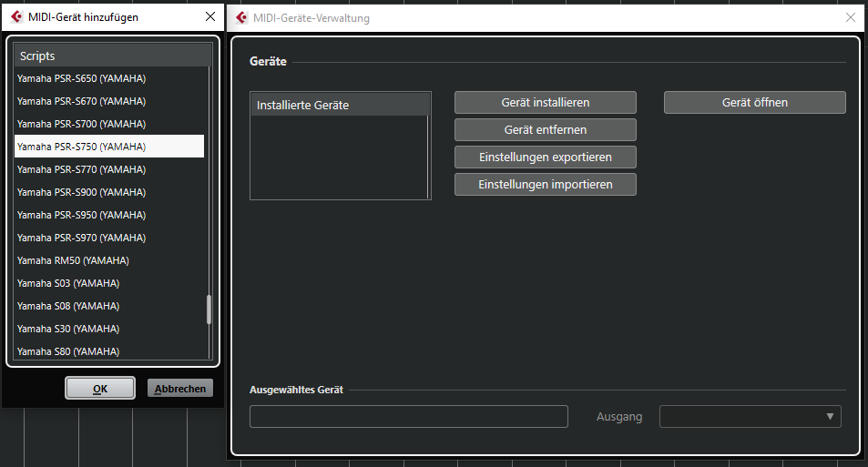
Task: Select Yamaha S30 (YAMAHA) row
Action: tap(109, 328)
